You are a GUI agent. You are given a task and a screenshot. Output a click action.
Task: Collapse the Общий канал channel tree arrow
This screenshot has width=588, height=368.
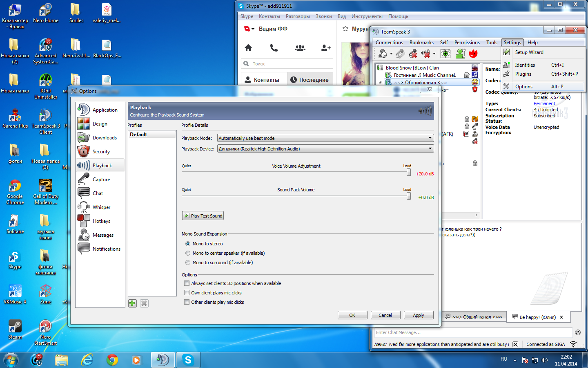381,83
